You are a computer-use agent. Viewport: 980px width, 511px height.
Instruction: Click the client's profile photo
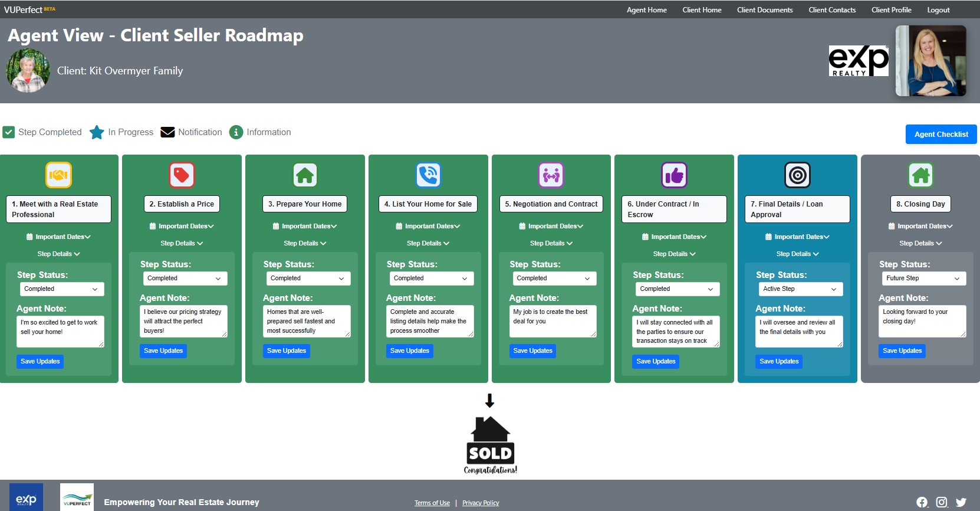tap(28, 70)
